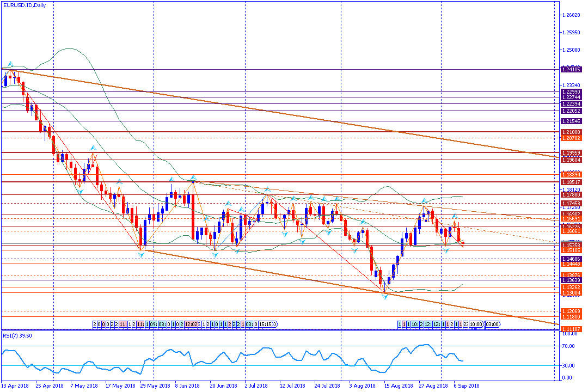Click the RSI 70.00 scale value

click(569, 346)
